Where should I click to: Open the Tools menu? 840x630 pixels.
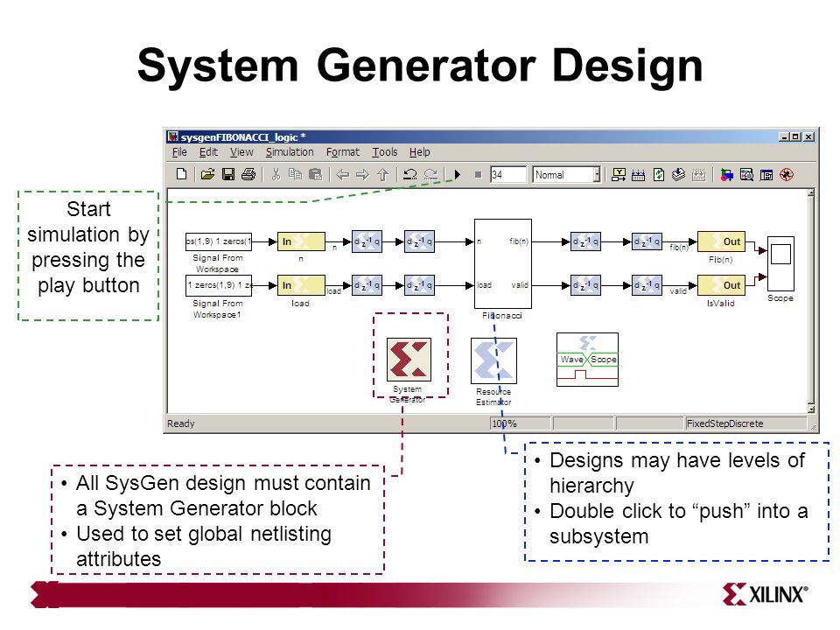coord(385,152)
